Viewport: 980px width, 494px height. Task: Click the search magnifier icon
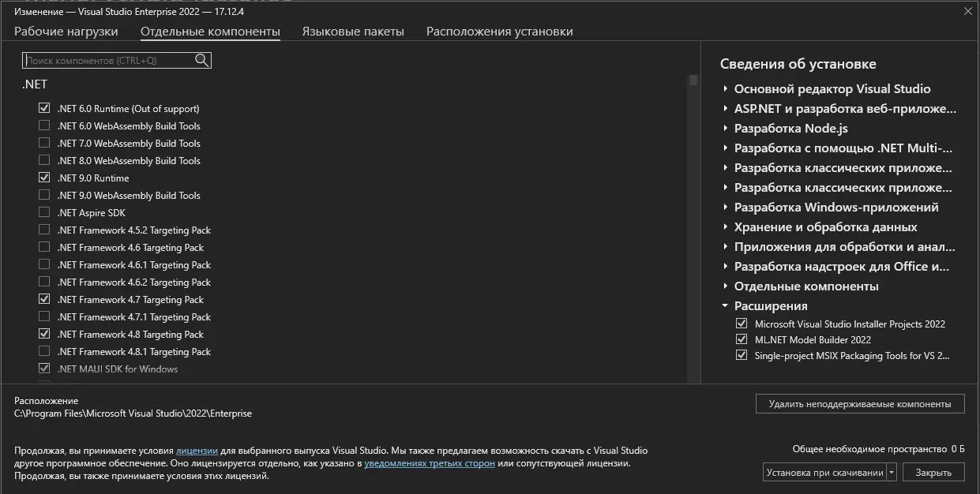(202, 60)
